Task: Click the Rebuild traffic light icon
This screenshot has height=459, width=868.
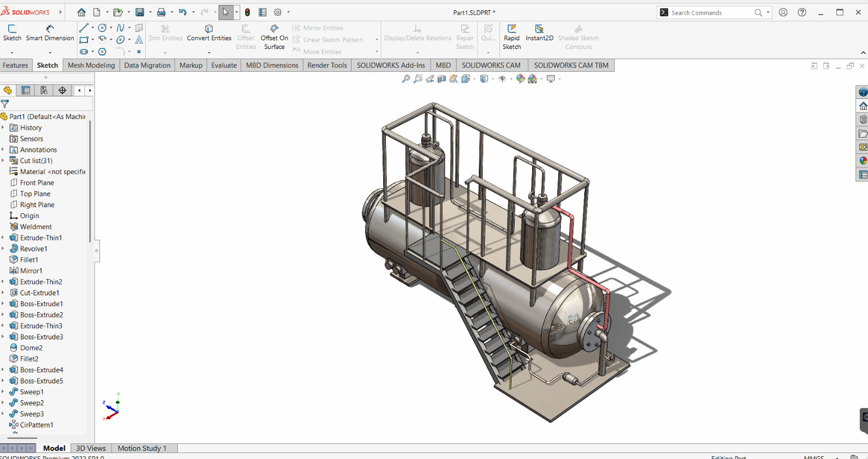Action: [x=248, y=12]
